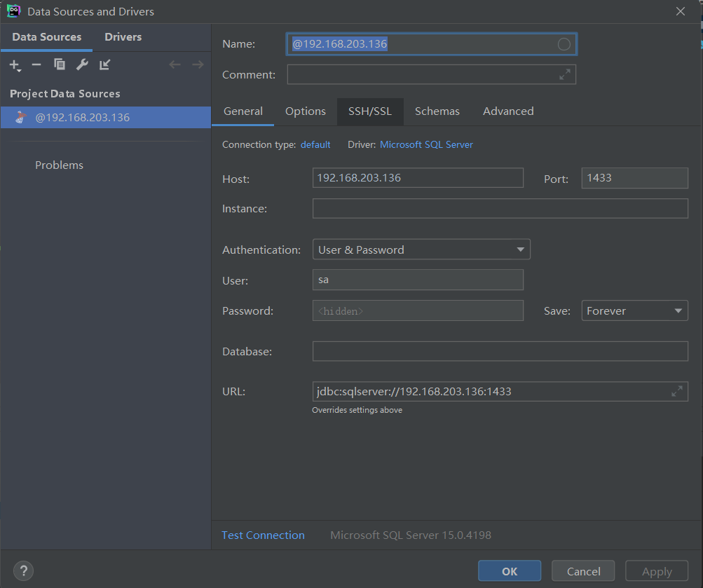Image resolution: width=703 pixels, height=588 pixels.
Task: Go forward with the right arrow icon
Action: 198,65
